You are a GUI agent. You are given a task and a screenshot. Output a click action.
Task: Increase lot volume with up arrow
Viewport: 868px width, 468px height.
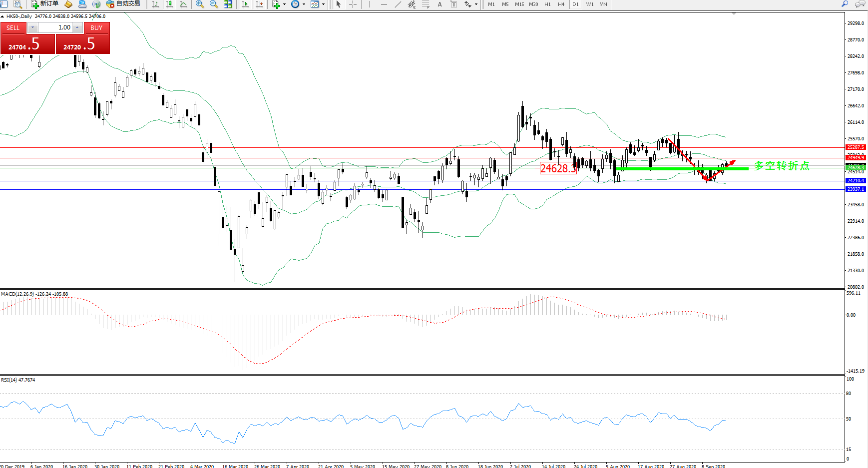[x=77, y=27]
